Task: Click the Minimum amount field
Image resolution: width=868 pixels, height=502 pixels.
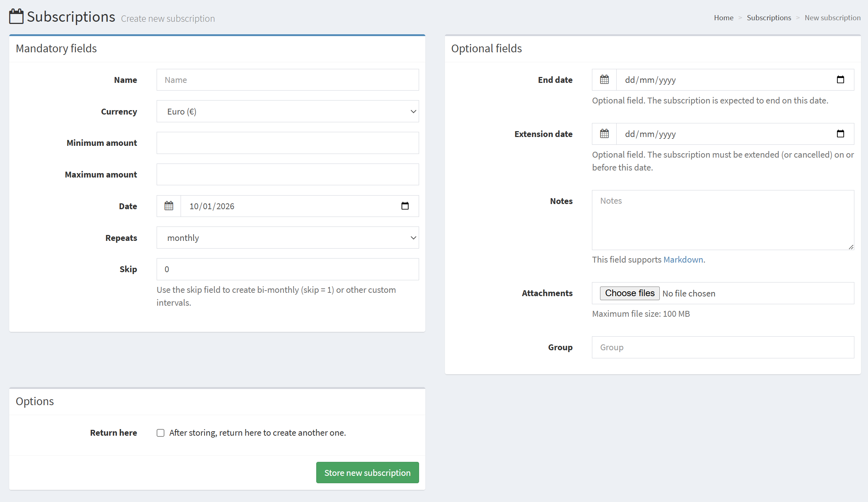Action: coord(287,143)
